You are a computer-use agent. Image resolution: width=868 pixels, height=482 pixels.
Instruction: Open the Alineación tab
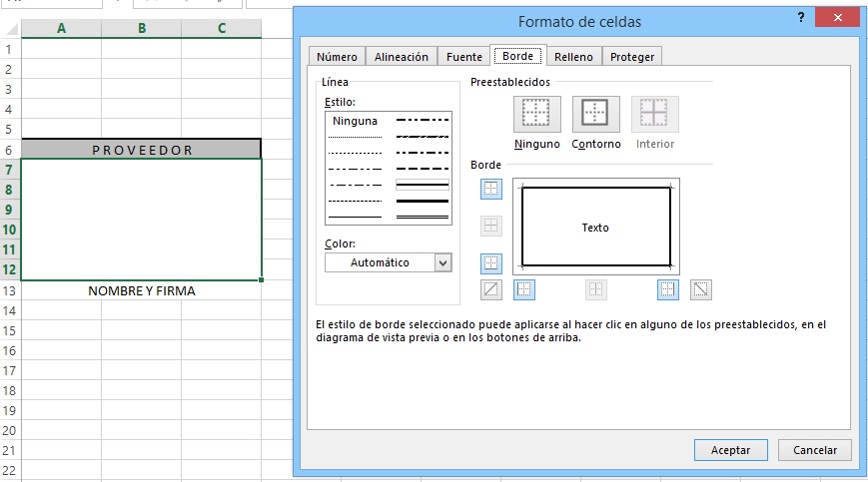coord(403,57)
